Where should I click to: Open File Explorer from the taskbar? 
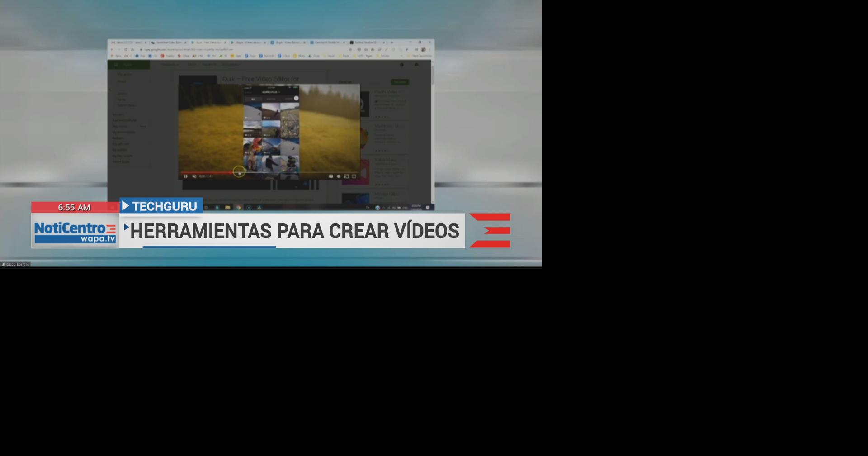227,207
